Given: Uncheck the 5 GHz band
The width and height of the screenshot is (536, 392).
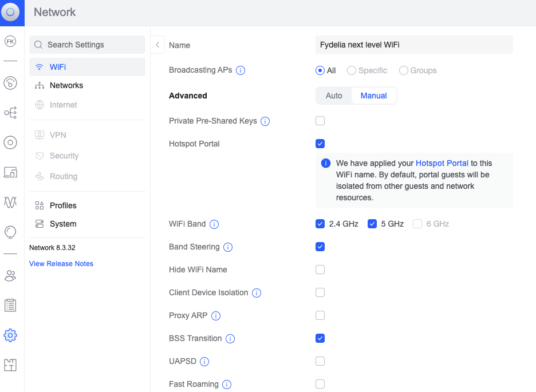Looking at the screenshot, I should click(372, 224).
